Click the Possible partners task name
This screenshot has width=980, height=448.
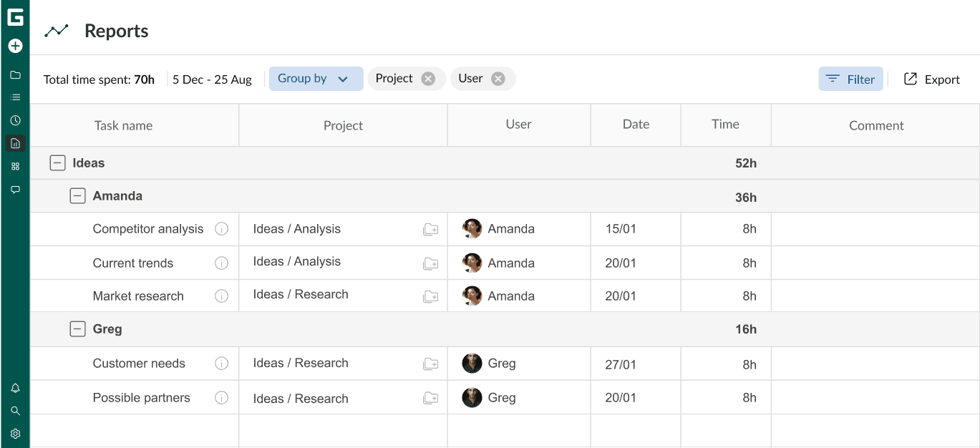[142, 397]
